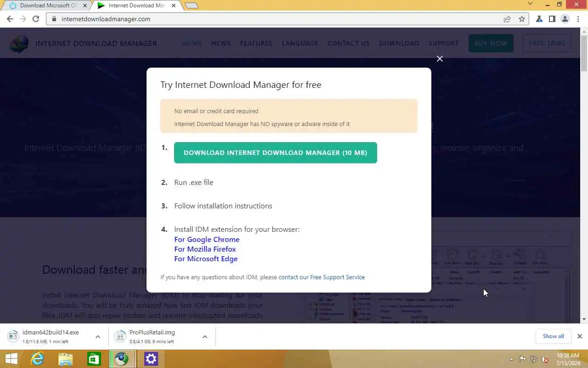This screenshot has width=588, height=368.
Task: Close the downloads bar
Action: point(579,336)
